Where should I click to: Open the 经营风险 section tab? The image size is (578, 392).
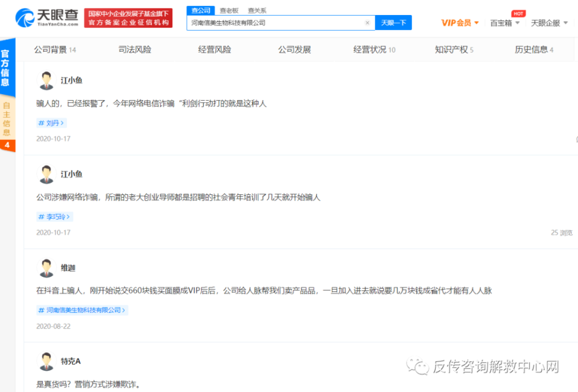point(214,49)
